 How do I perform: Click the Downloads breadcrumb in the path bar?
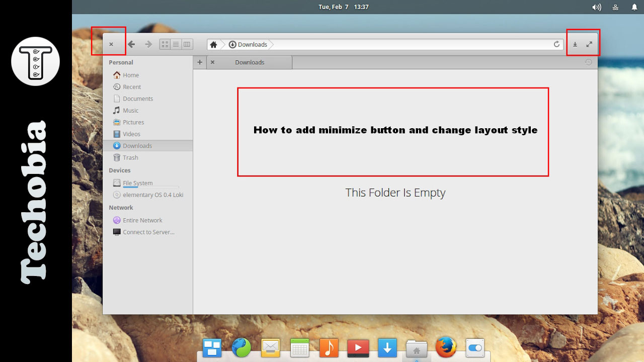point(252,44)
